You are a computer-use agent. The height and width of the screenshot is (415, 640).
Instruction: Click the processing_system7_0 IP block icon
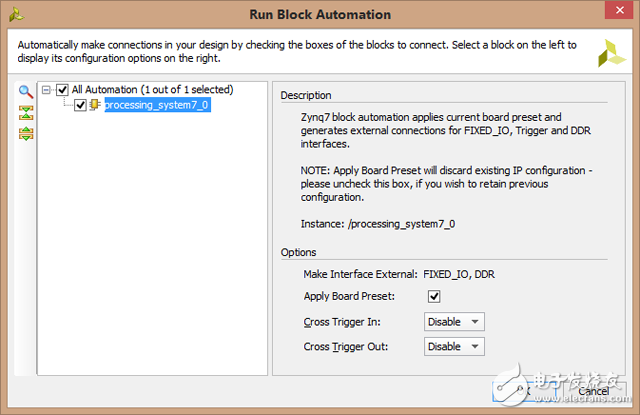[95, 105]
